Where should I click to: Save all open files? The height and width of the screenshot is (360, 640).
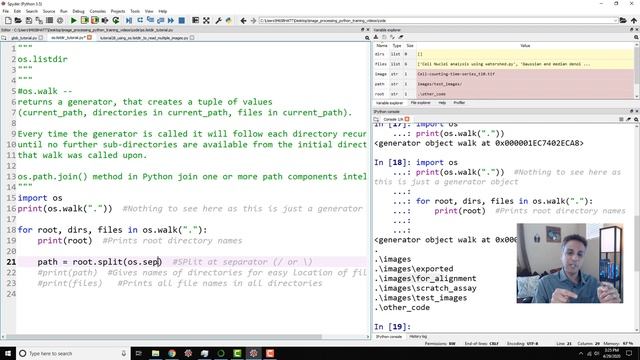39,20
